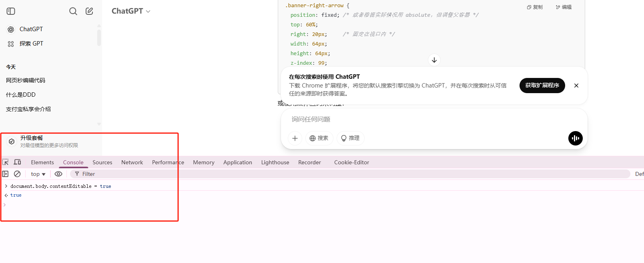Click the document.body.contentEditable console line

(61, 186)
